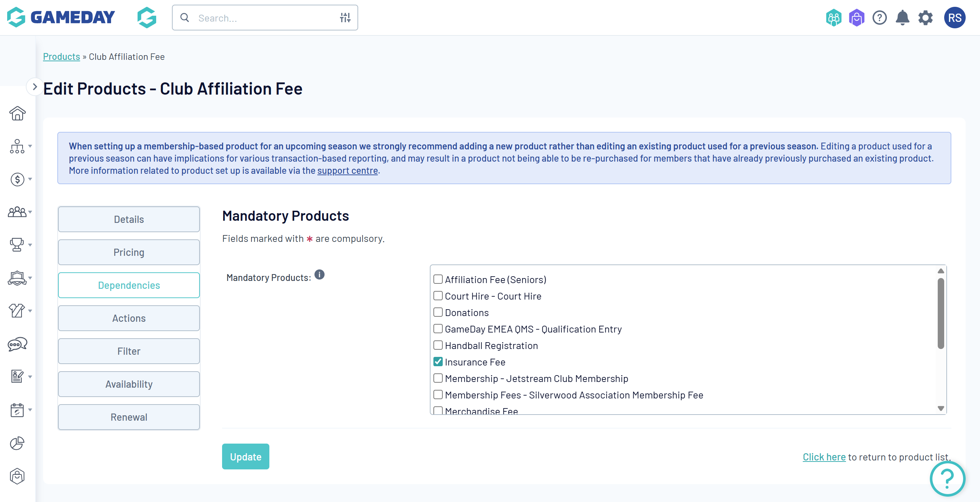Click the pie chart reports icon

[17, 443]
